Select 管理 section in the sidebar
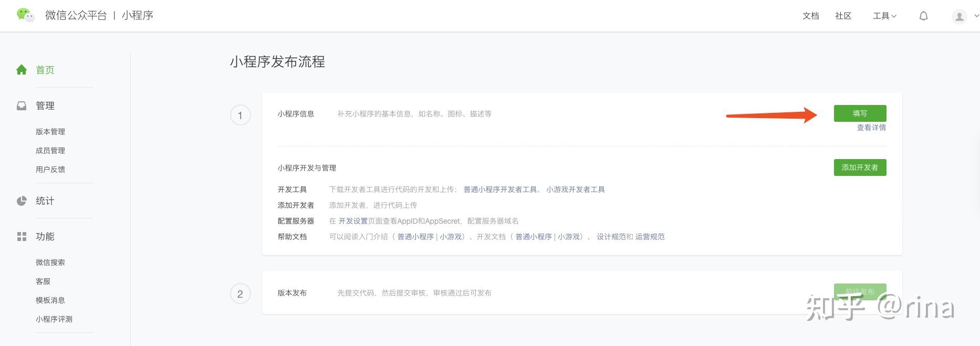The image size is (980, 346). click(x=45, y=106)
